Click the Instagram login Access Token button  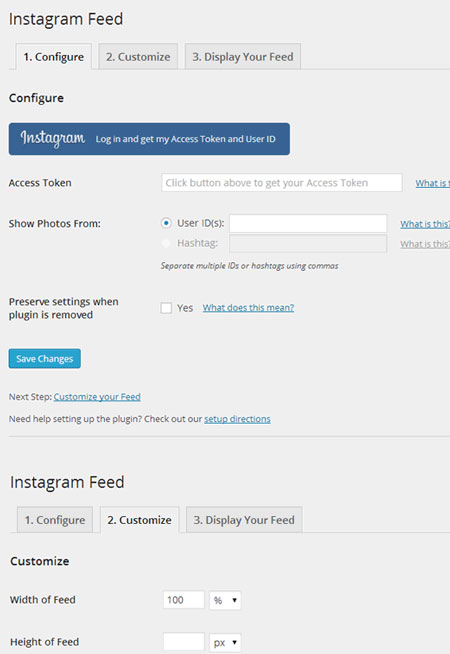click(x=149, y=139)
